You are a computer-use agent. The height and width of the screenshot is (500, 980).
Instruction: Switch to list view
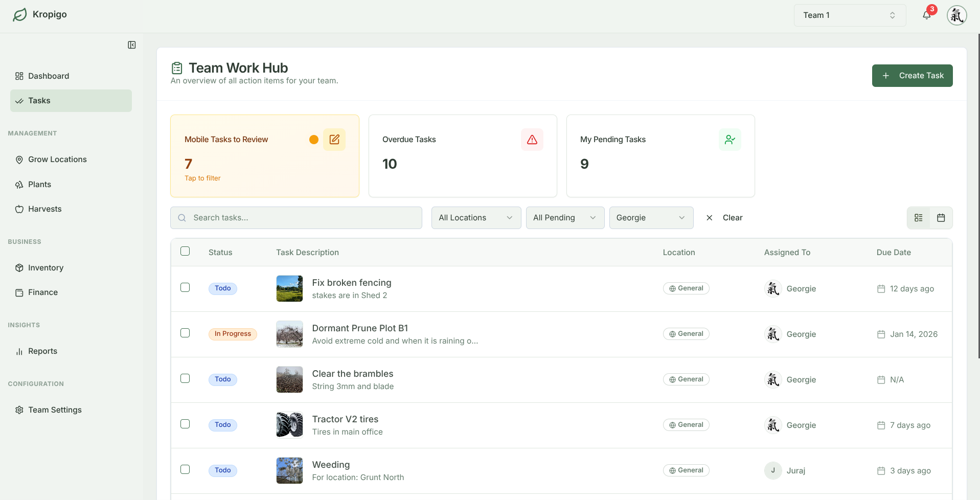pyautogui.click(x=919, y=218)
